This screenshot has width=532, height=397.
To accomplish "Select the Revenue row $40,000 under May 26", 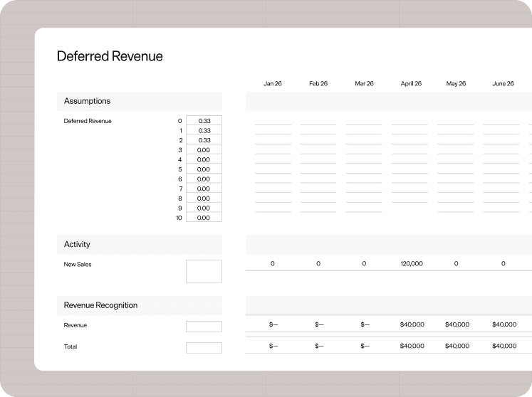I will click(x=457, y=324).
